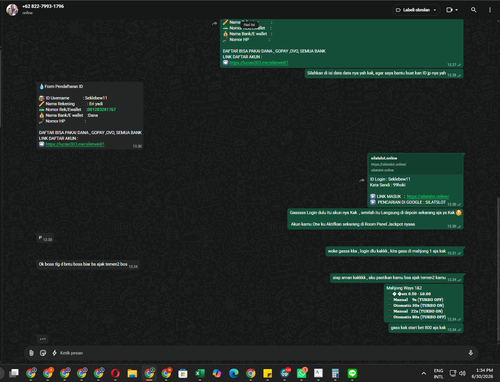Expand the call options arrow

coord(457,10)
